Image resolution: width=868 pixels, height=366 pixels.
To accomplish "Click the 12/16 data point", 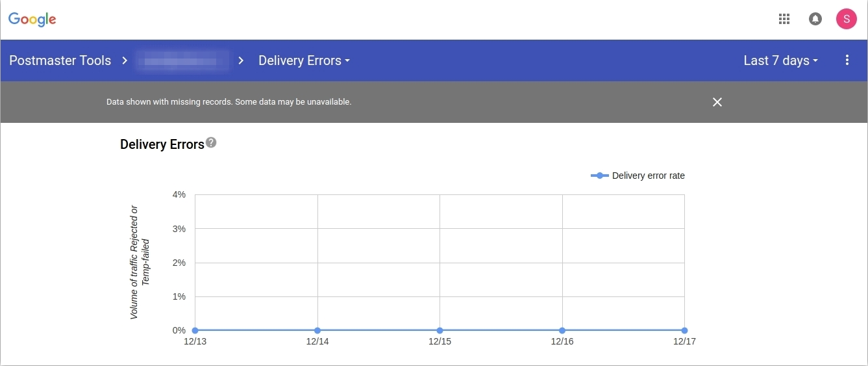I will pyautogui.click(x=562, y=330).
